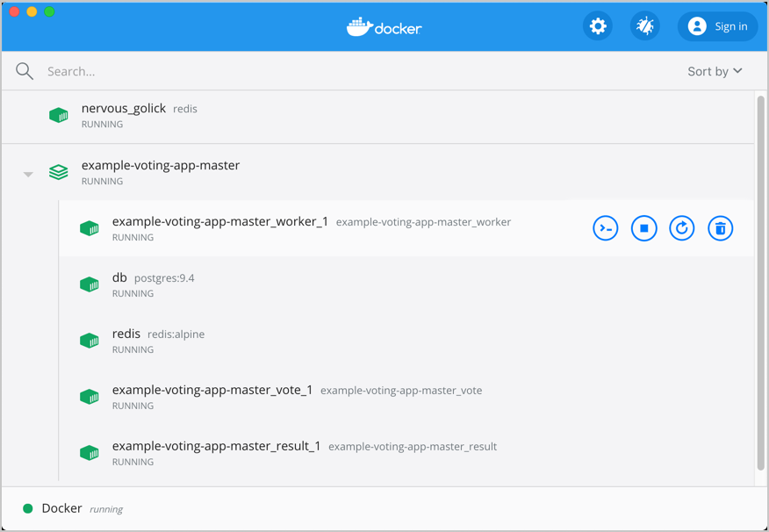Image resolution: width=769 pixels, height=532 pixels.
Task: Click the search magnifier icon
Action: tap(24, 71)
